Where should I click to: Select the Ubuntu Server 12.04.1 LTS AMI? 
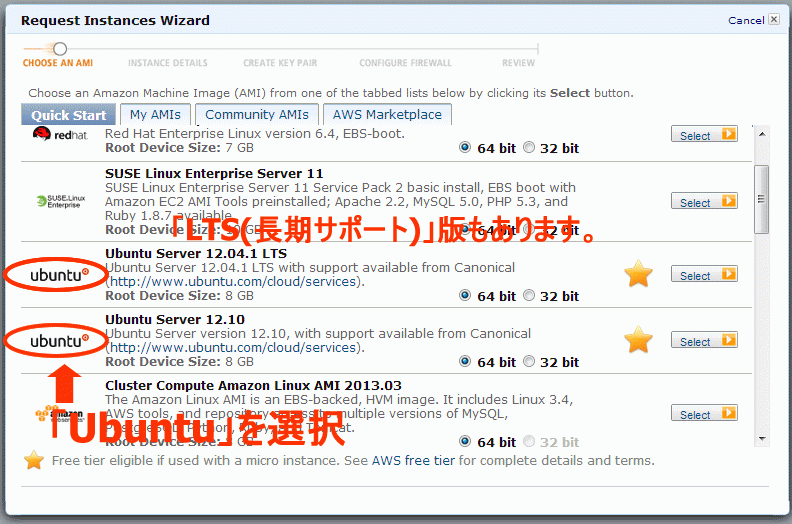click(x=704, y=274)
